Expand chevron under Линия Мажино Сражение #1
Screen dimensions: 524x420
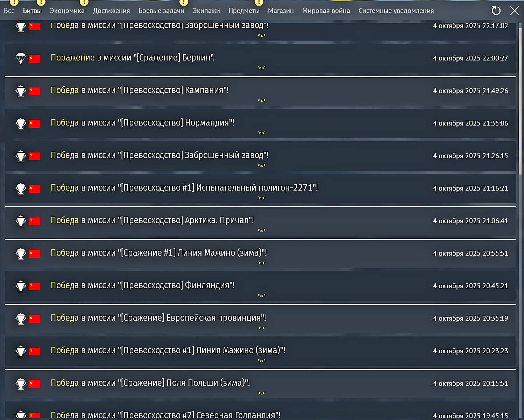pos(261,263)
